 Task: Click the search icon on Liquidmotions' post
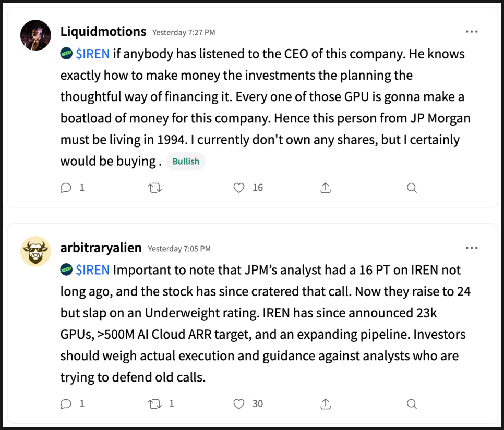[412, 188]
